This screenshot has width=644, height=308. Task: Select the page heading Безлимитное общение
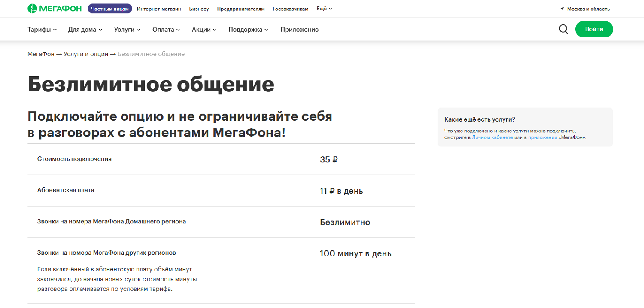tap(151, 85)
